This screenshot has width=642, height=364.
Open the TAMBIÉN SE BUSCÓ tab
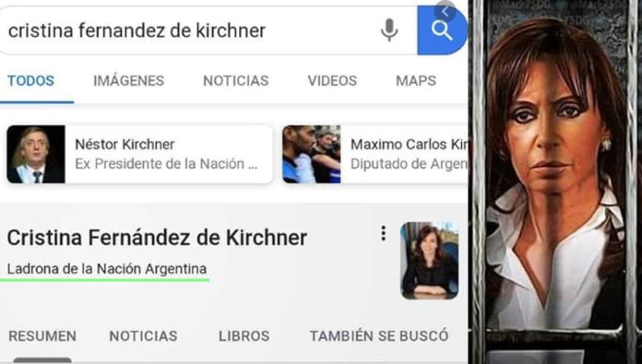click(x=379, y=336)
